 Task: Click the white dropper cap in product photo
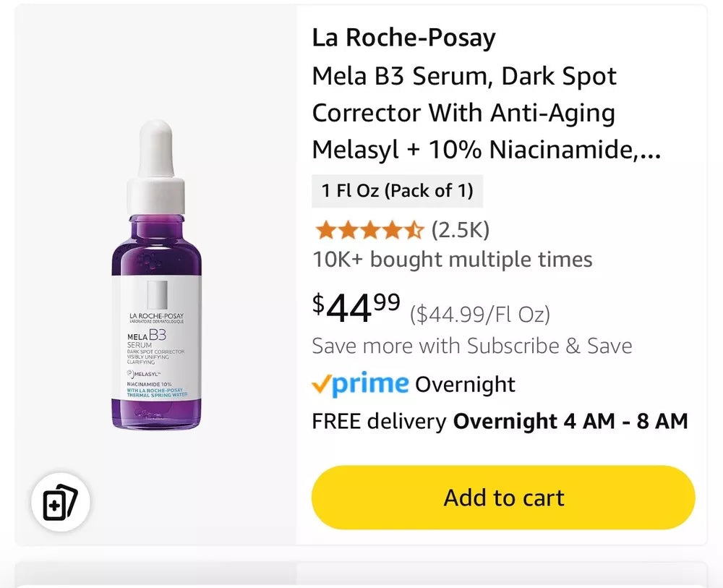point(156,166)
